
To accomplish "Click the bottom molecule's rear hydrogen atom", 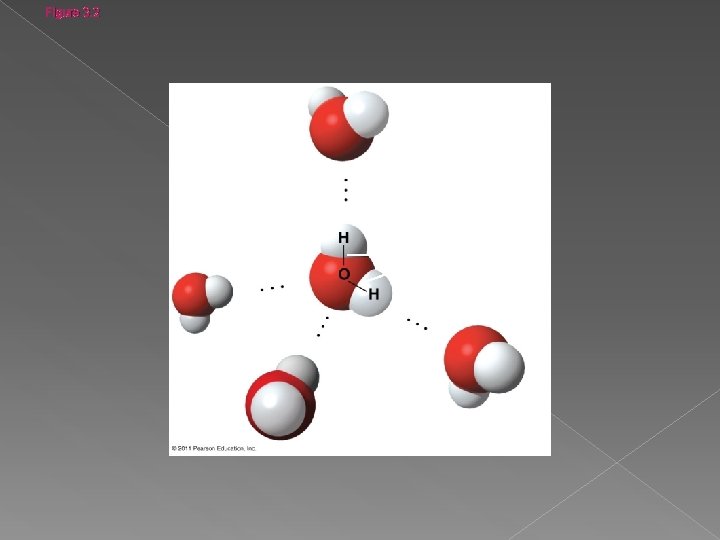I will pos(301,370).
